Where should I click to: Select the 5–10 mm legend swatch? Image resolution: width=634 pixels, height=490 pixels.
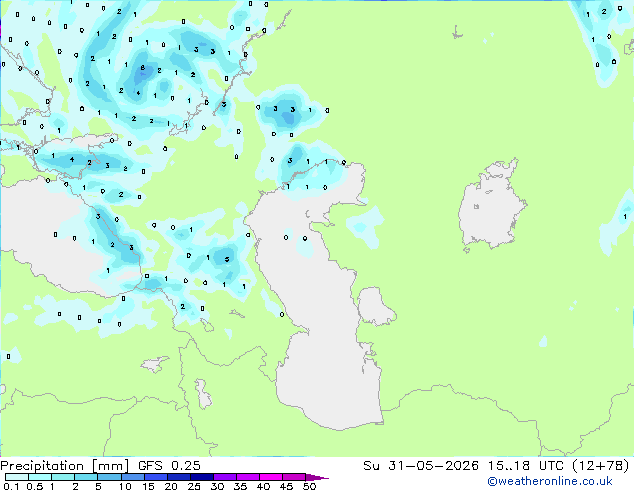[x=109, y=477]
